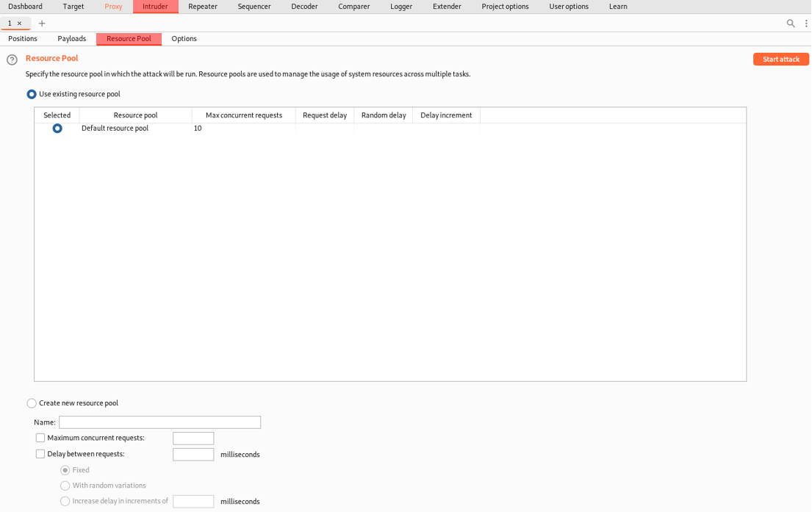Image resolution: width=812 pixels, height=512 pixels.
Task: Add a new Intruder tab with plus
Action: point(42,24)
